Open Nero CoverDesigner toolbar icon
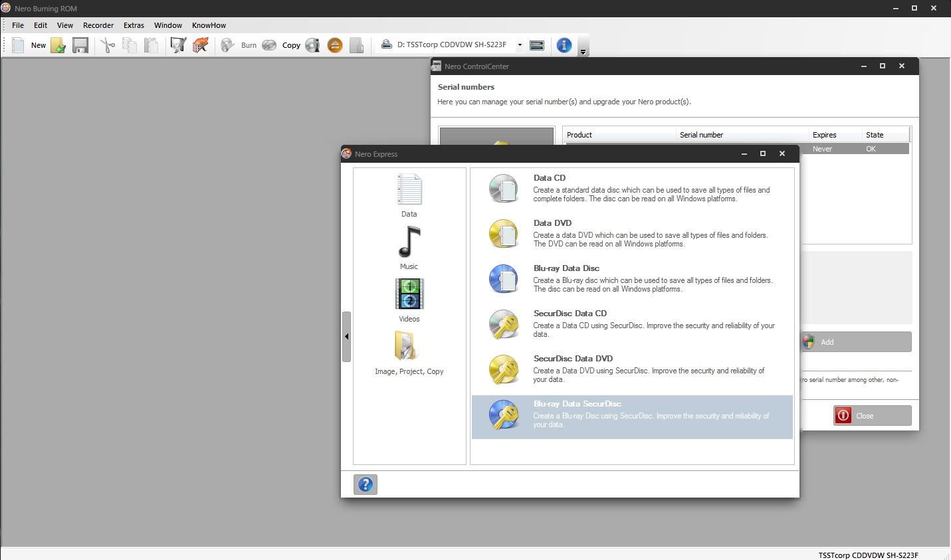The image size is (951, 560). 178,45
